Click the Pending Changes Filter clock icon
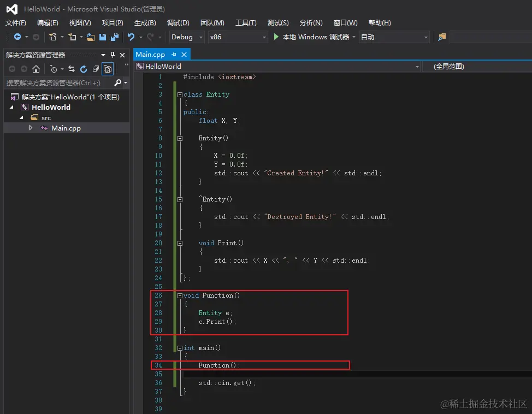Viewport: 532px width, 414px height. (x=54, y=69)
